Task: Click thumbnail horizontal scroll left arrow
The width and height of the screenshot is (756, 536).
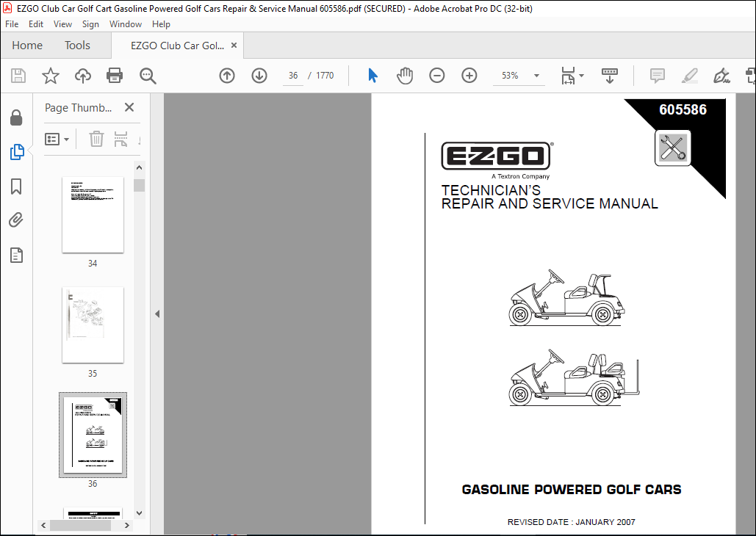Action: [x=43, y=526]
